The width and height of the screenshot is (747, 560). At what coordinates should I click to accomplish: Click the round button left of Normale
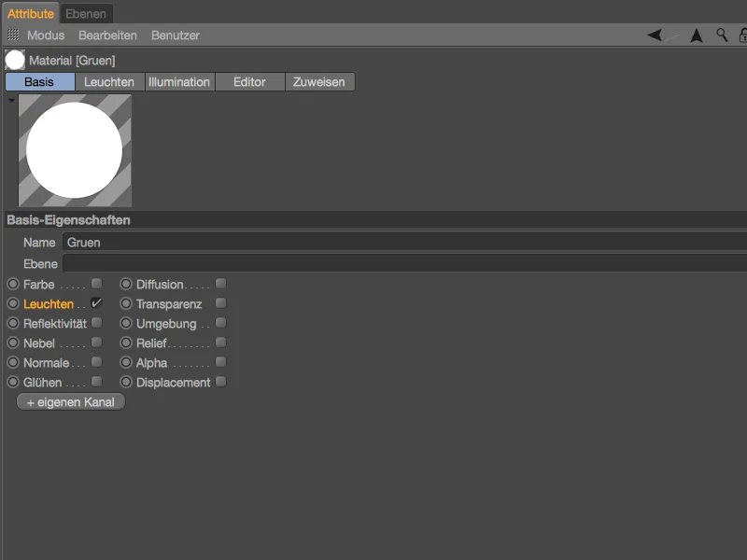point(13,362)
